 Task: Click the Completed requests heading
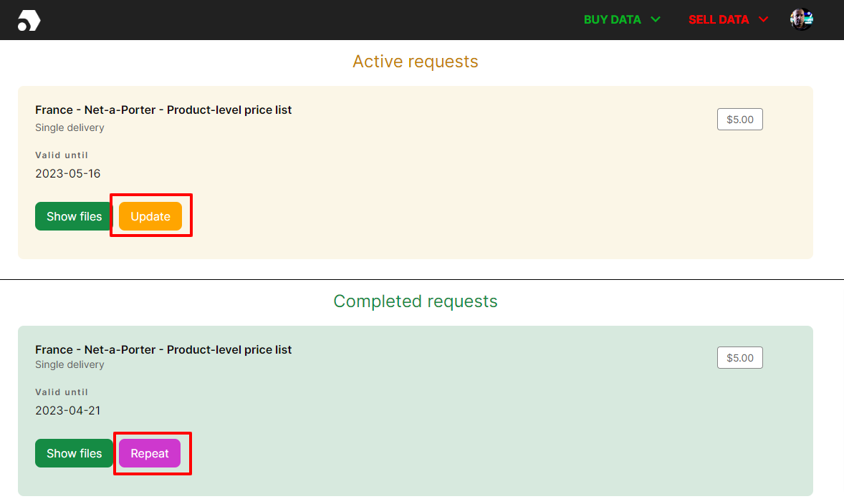click(x=415, y=301)
